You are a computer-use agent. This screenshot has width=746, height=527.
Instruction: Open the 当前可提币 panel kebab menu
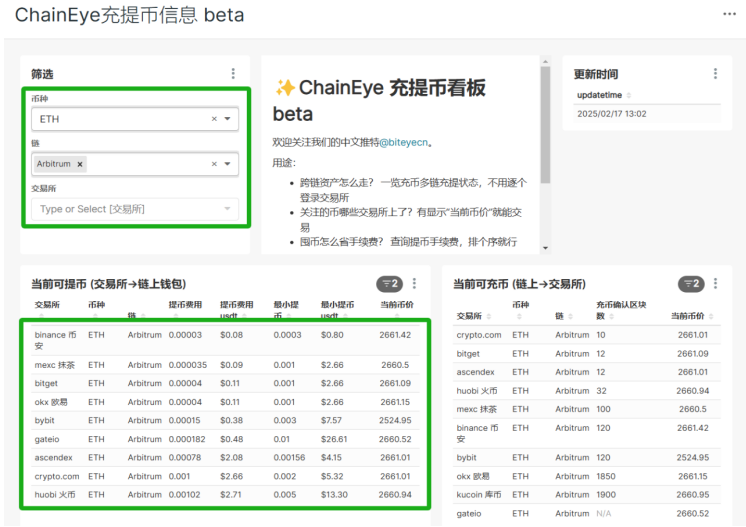(x=414, y=283)
